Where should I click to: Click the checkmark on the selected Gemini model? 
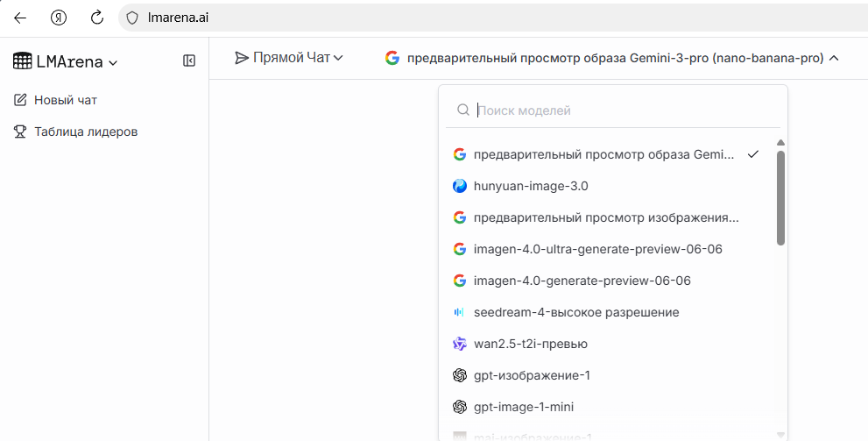pos(752,154)
